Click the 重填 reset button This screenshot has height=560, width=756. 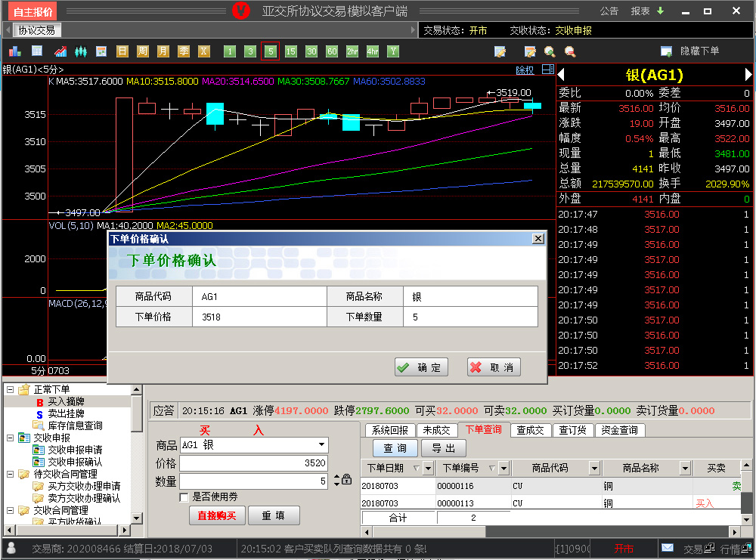pos(274,515)
